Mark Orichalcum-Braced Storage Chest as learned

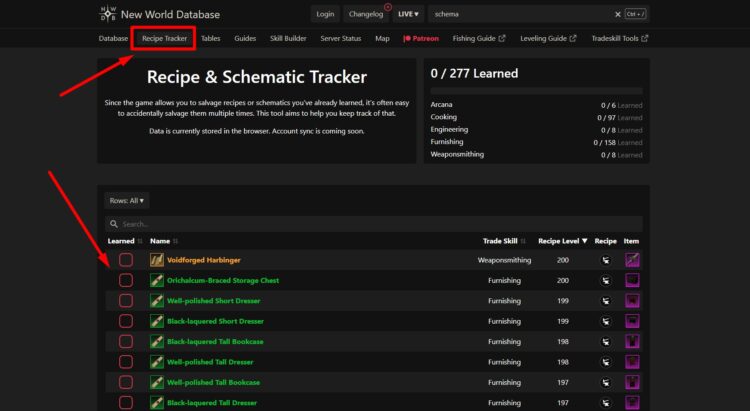point(126,280)
